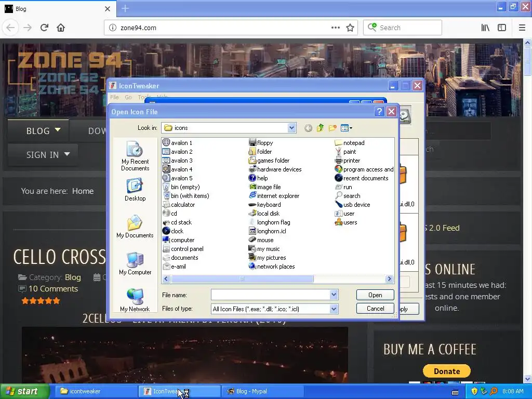Image resolution: width=532 pixels, height=399 pixels.
Task: Select the paint icon file
Action: [345, 152]
